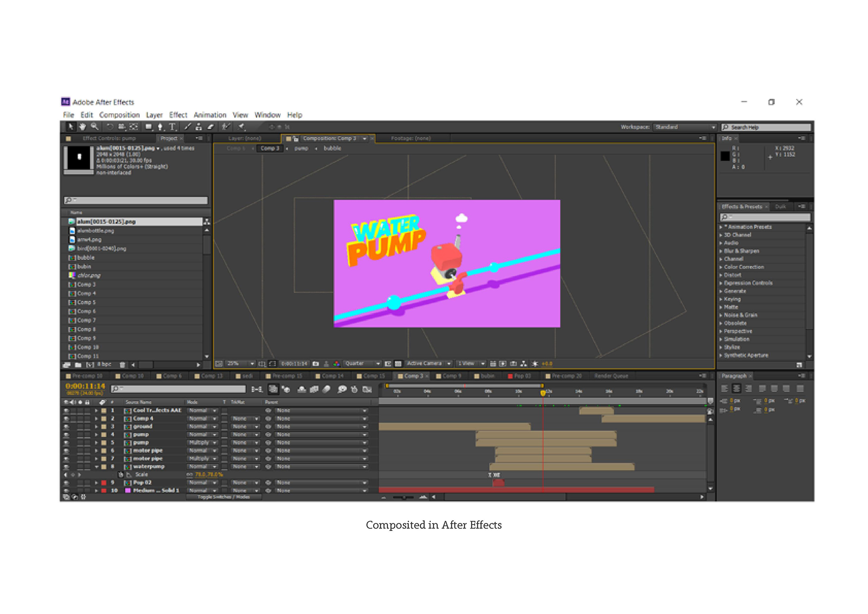Select the Hand tool

pos(82,126)
